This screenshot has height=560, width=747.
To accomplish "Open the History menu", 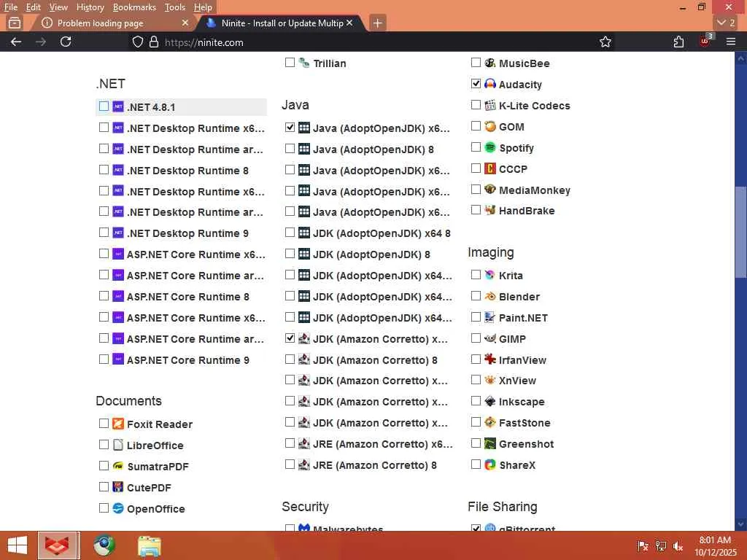I will (90, 7).
